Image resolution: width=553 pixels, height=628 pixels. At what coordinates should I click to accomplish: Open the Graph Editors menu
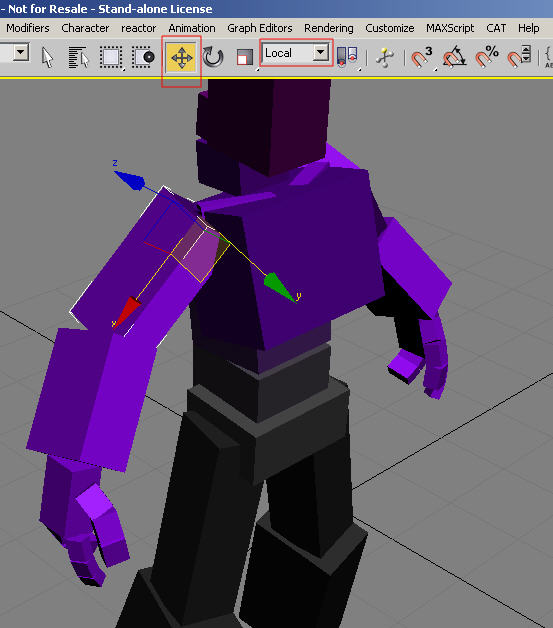click(259, 28)
